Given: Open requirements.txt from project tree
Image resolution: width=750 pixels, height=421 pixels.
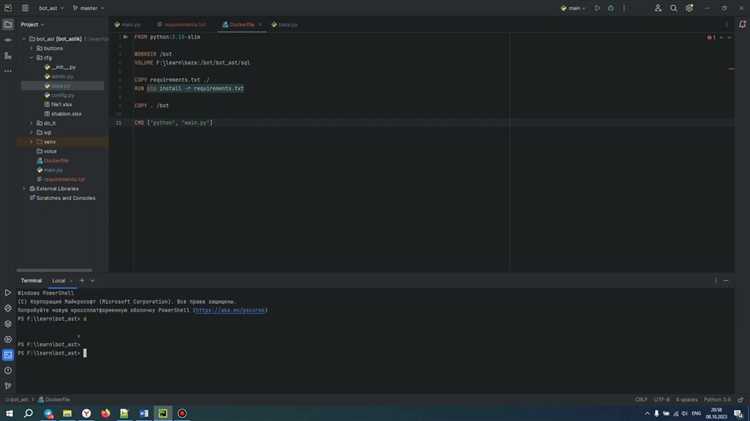Looking at the screenshot, I should coord(61,179).
